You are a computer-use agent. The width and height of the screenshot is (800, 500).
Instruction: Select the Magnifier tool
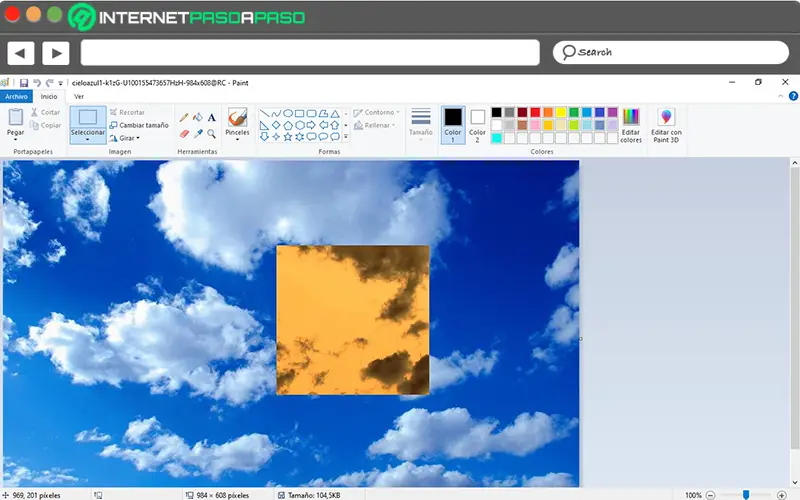click(211, 134)
